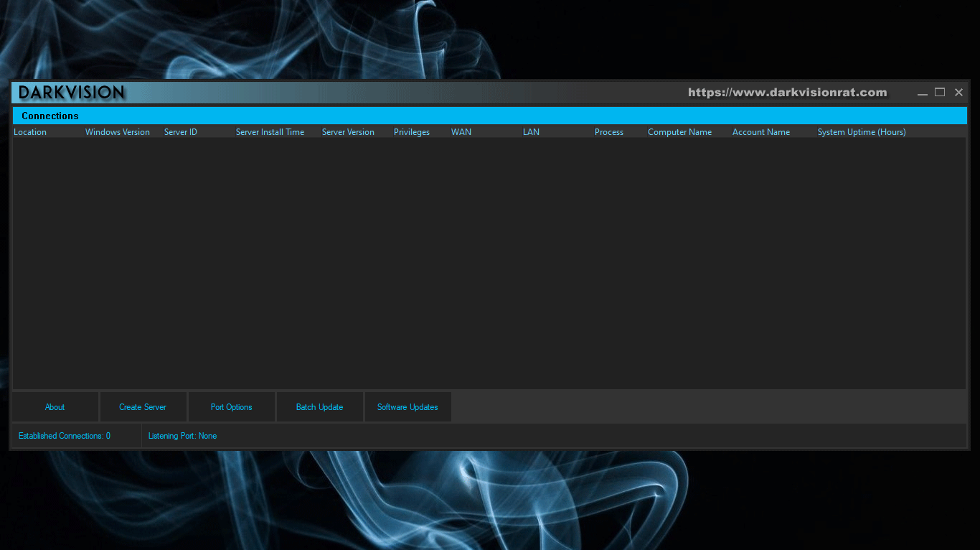
Task: Open the Create Server dialog
Action: 143,407
